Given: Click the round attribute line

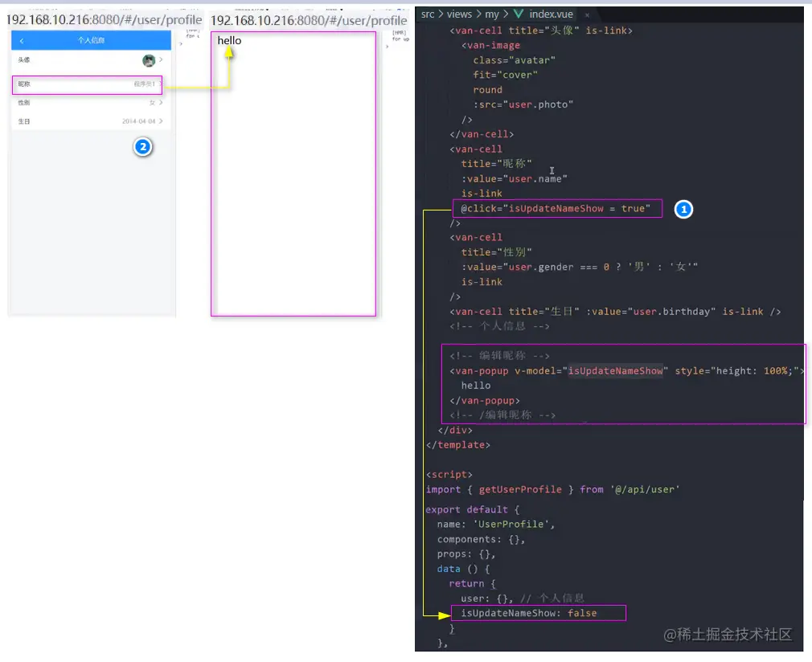Looking at the screenshot, I should click(487, 89).
